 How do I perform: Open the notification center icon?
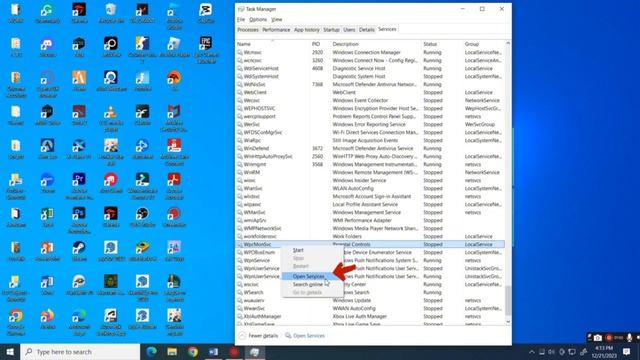click(627, 352)
